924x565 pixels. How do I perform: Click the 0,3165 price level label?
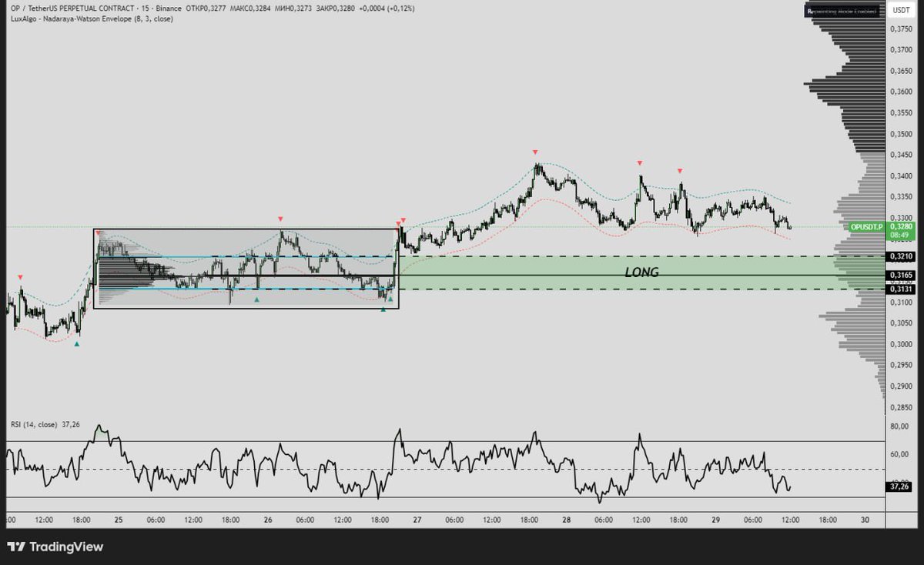pos(899,275)
